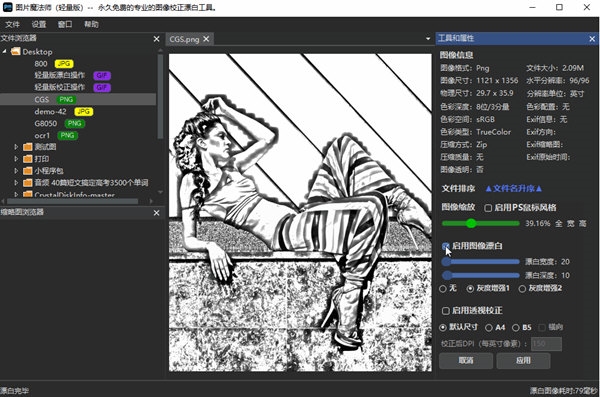Click the PNG badge beside ocr1

click(x=67, y=135)
